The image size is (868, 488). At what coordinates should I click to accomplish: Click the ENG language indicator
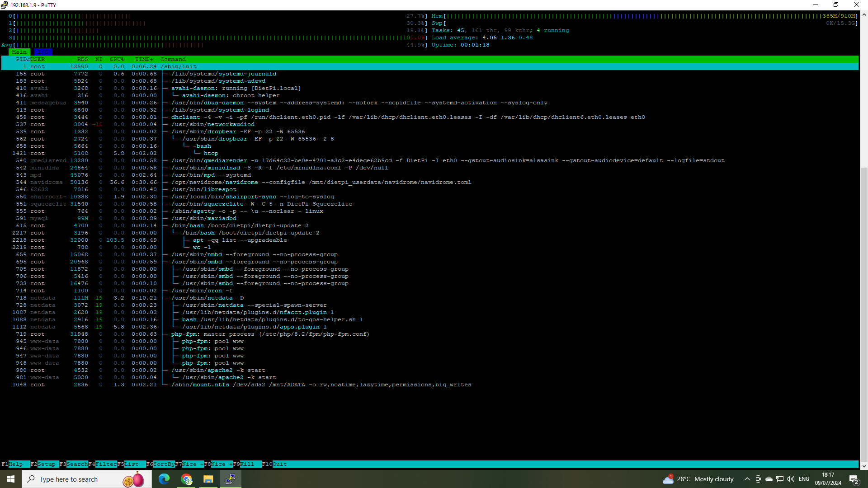coord(804,479)
